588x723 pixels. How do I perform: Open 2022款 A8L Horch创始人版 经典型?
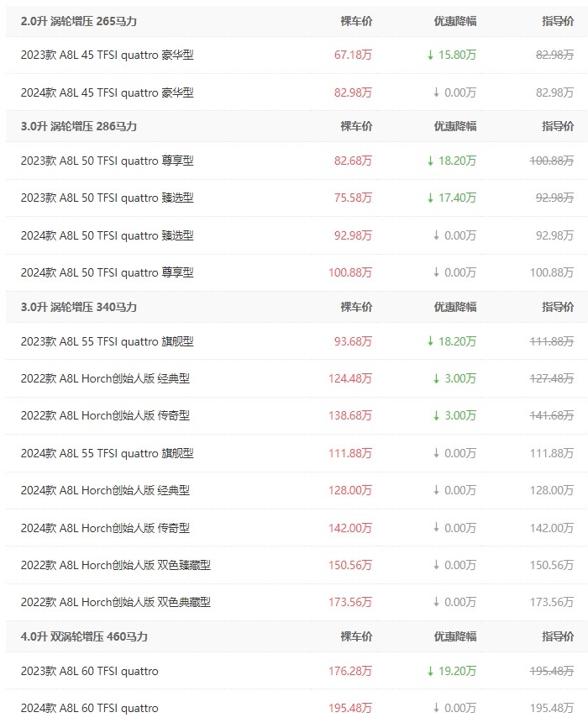[x=105, y=378]
